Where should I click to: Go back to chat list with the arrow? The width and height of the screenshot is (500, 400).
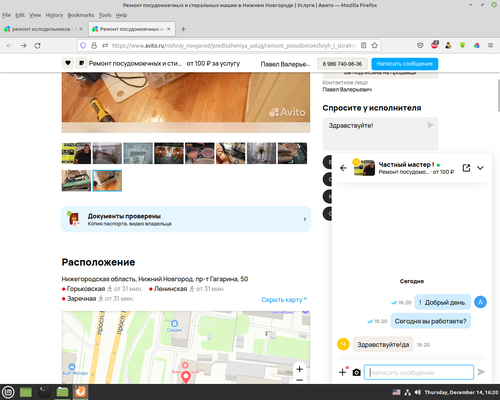[x=343, y=168]
